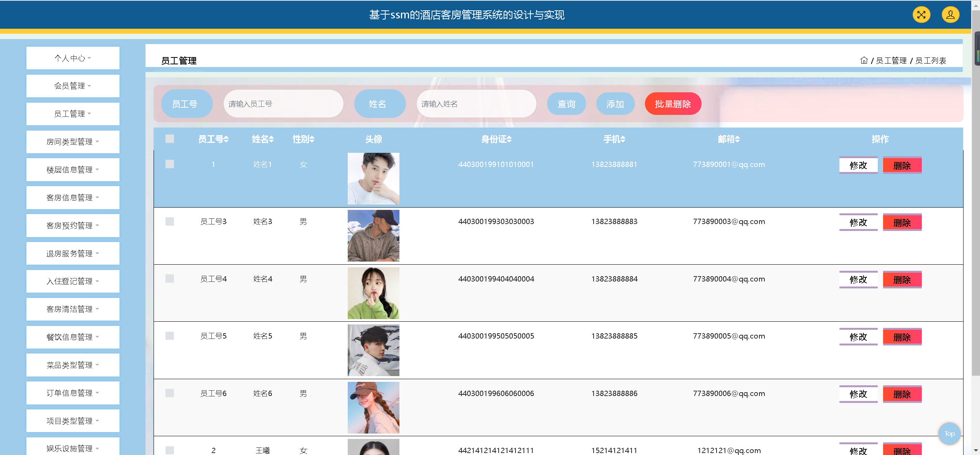Image resolution: width=980 pixels, height=455 pixels.
Task: Expand the 房间类型管理 sidebar dropdown
Action: [x=73, y=142]
